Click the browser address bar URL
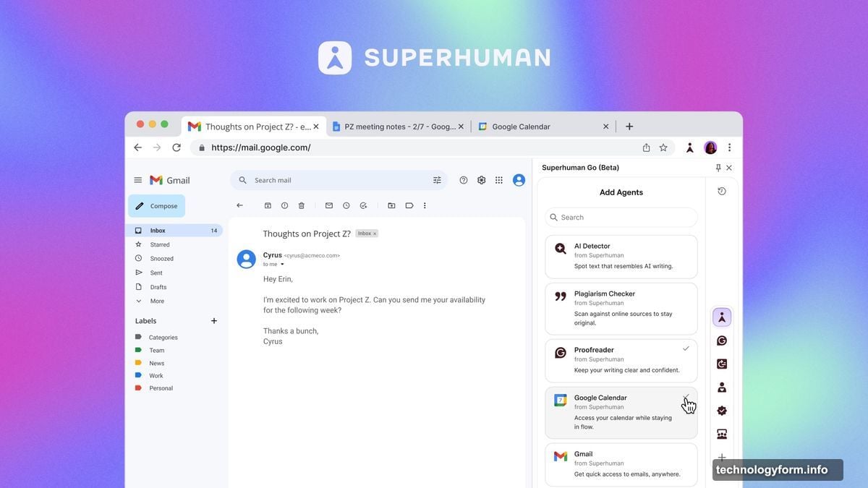The image size is (868, 488). (261, 147)
